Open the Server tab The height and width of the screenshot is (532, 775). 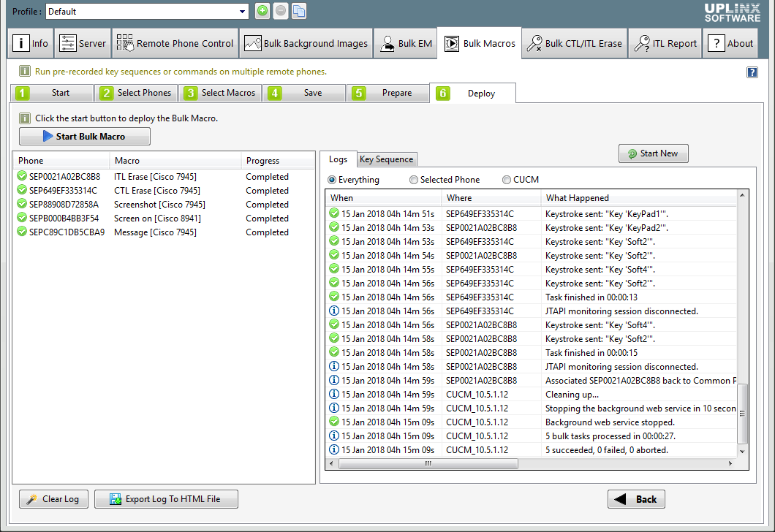coord(83,43)
